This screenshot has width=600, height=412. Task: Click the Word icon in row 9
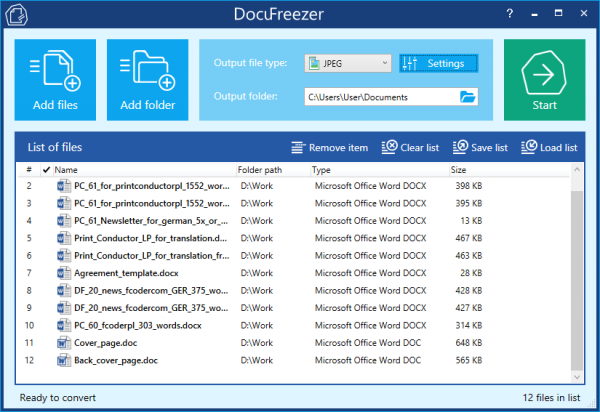click(64, 308)
